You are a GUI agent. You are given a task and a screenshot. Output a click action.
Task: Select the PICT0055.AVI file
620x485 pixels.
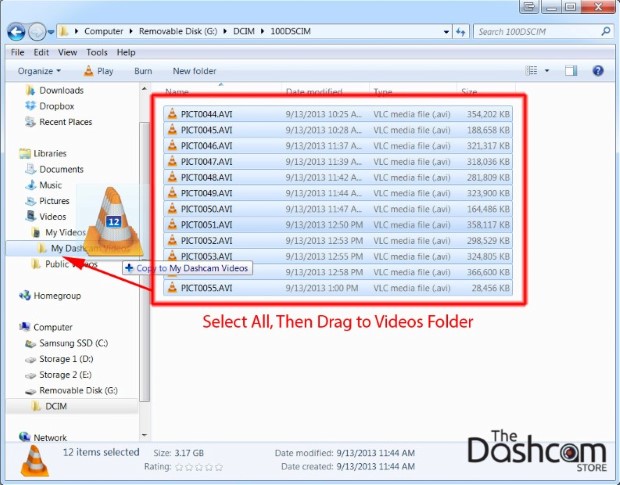click(x=206, y=288)
